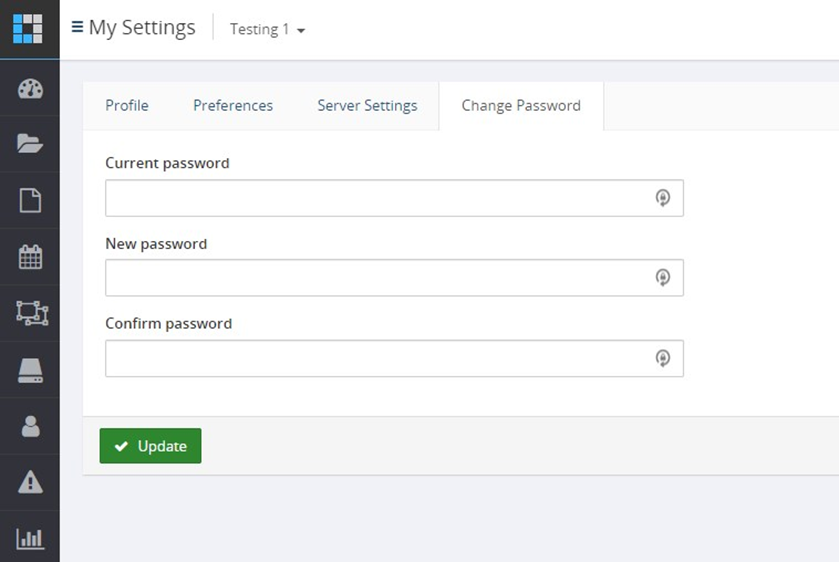Open the user person icon in sidebar
This screenshot has height=562, width=839.
coord(30,426)
